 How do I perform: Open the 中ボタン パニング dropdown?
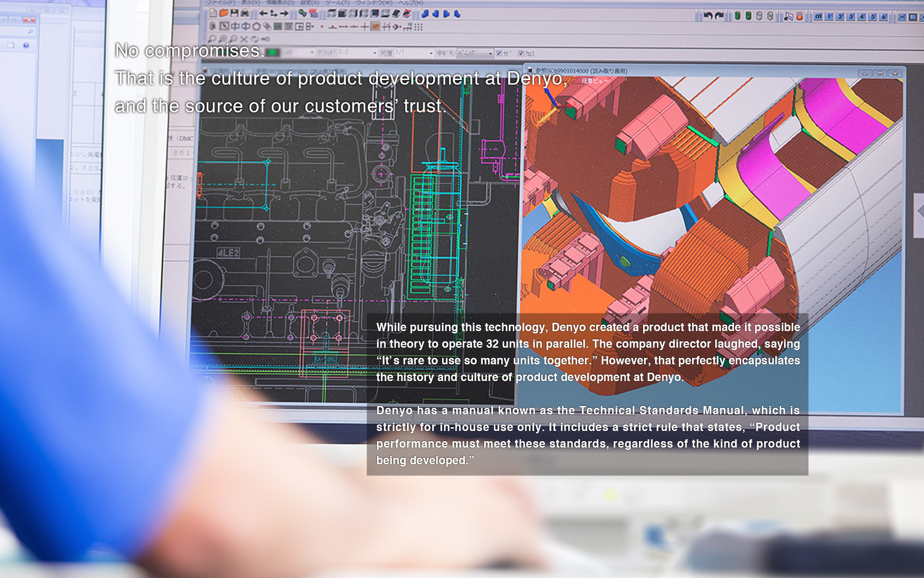click(x=475, y=53)
